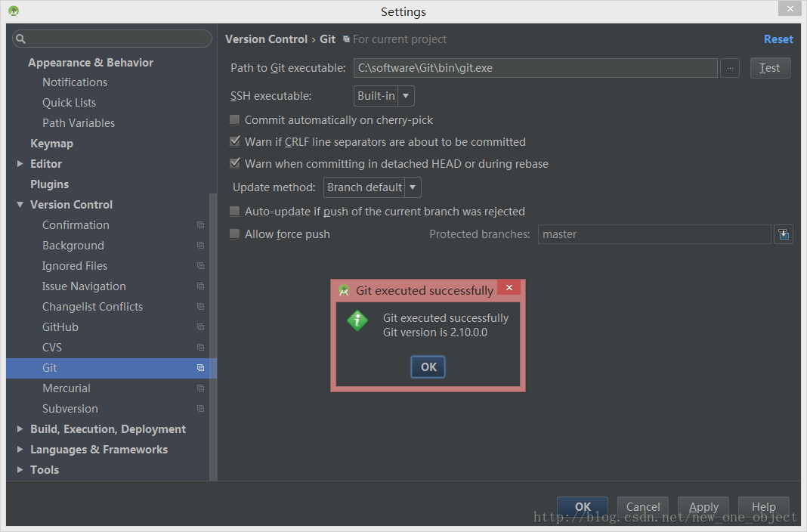807x532 pixels.
Task: Click the Reset link
Action: [778, 39]
